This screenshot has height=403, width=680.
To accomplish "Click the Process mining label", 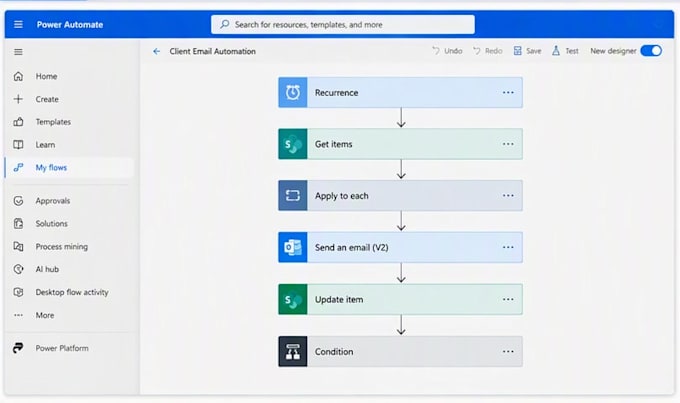I will click(x=62, y=246).
